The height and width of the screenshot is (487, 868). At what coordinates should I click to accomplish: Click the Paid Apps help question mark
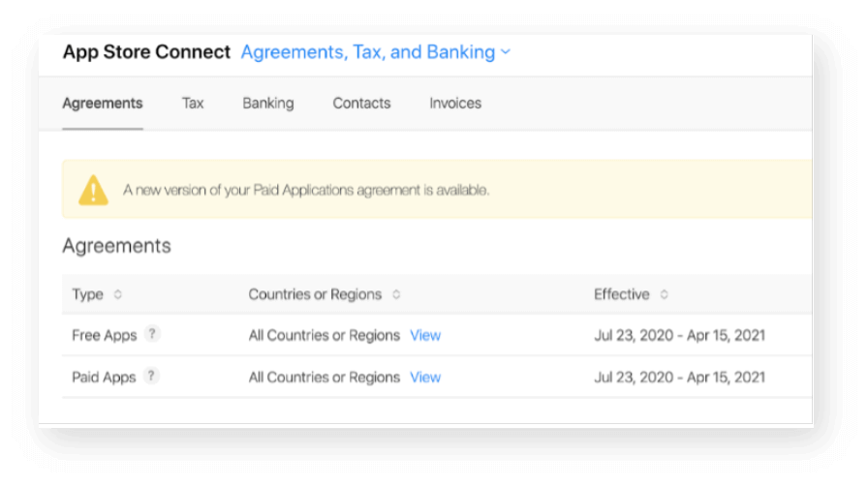[x=151, y=377]
